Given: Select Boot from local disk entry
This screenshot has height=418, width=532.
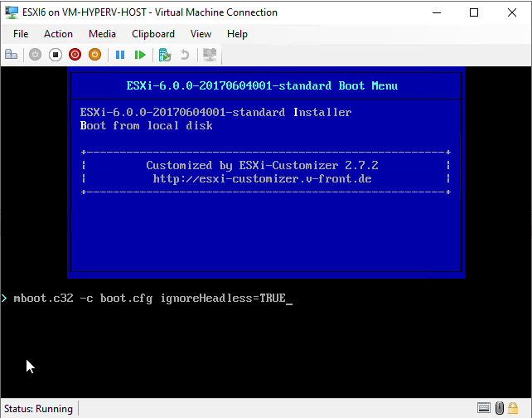Looking at the screenshot, I should point(146,126).
